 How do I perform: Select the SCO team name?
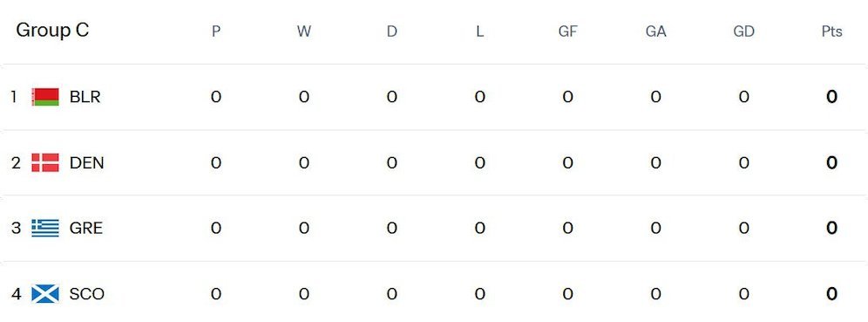87,293
